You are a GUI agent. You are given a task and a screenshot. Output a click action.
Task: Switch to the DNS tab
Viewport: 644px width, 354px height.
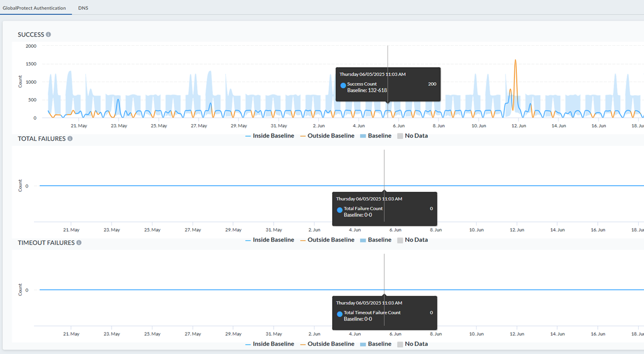[x=83, y=8]
